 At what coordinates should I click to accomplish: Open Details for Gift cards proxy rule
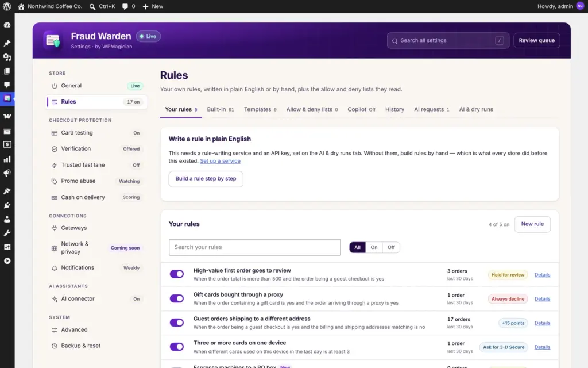click(542, 299)
